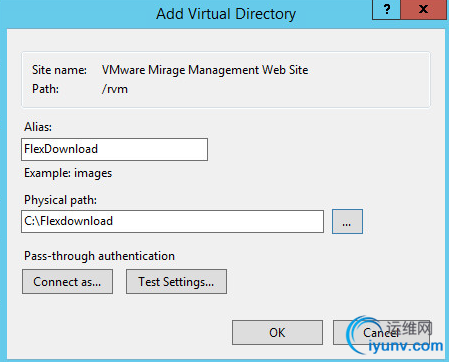Click the Alias: label
Screen dimensions: 449x362
point(38,127)
